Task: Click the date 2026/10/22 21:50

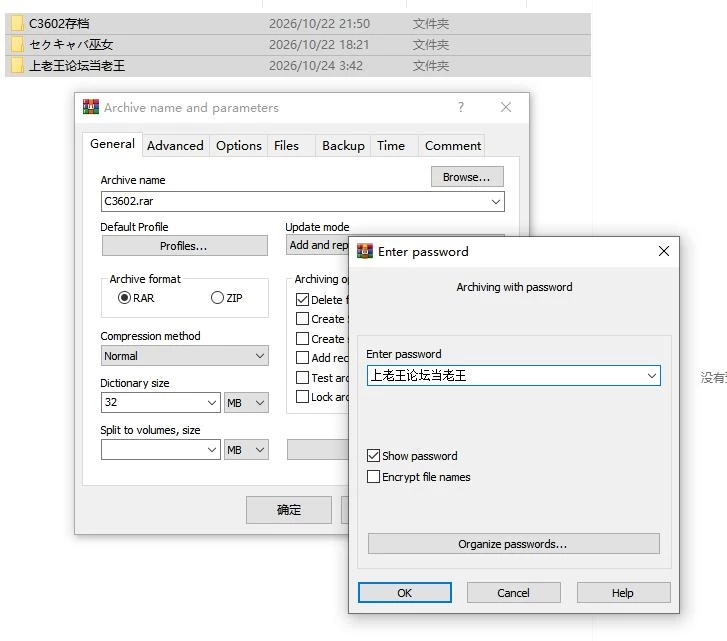Action: pyautogui.click(x=319, y=24)
